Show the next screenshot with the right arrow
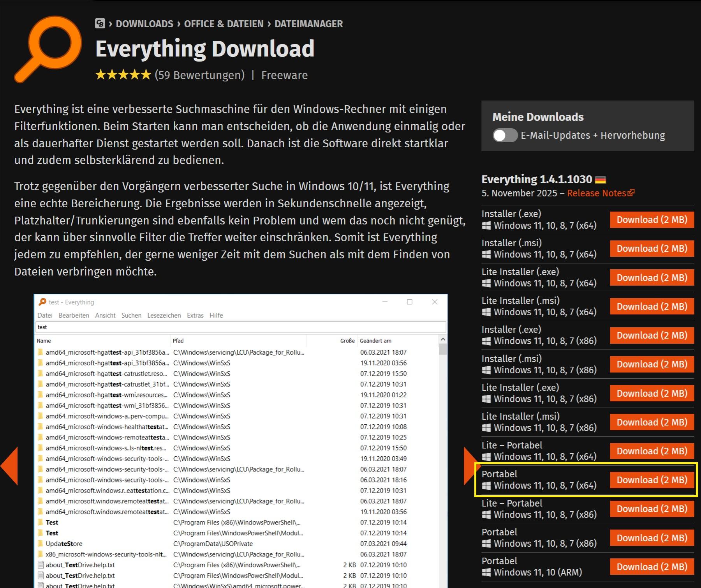Image resolution: width=701 pixels, height=588 pixels. click(472, 466)
